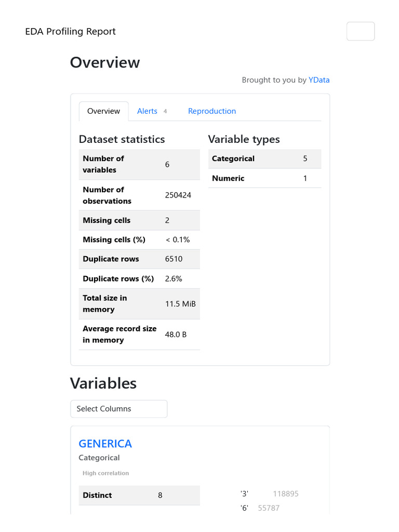Viewport: 399px width, 532px height.
Task: Click the Missing cells (%) row label
Action: [114, 240]
